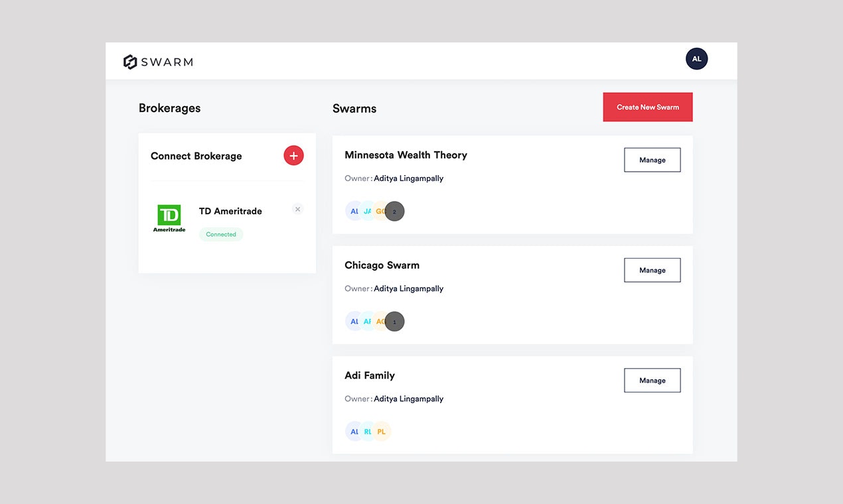Click the Connected status badge
Viewport: 843px width, 504px height.
220,234
